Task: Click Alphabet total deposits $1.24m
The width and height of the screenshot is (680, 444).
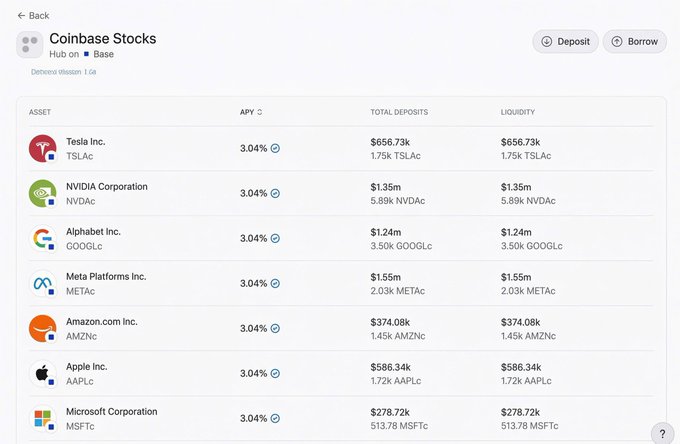Action: pyautogui.click(x=386, y=232)
